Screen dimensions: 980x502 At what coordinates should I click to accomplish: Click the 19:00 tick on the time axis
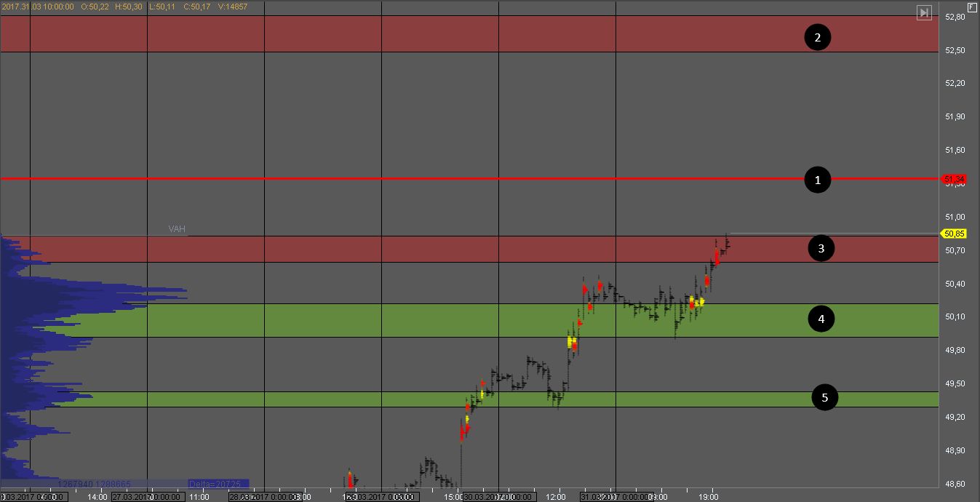[709, 497]
